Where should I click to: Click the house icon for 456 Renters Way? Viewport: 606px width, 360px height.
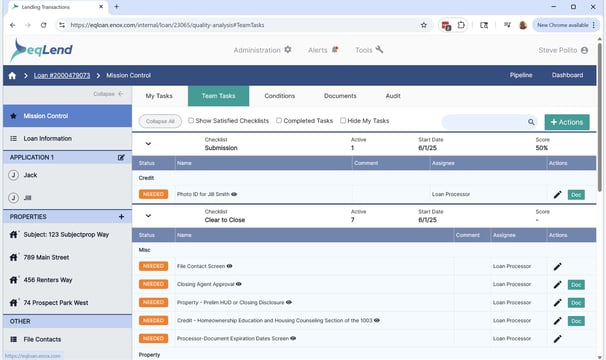[14, 280]
